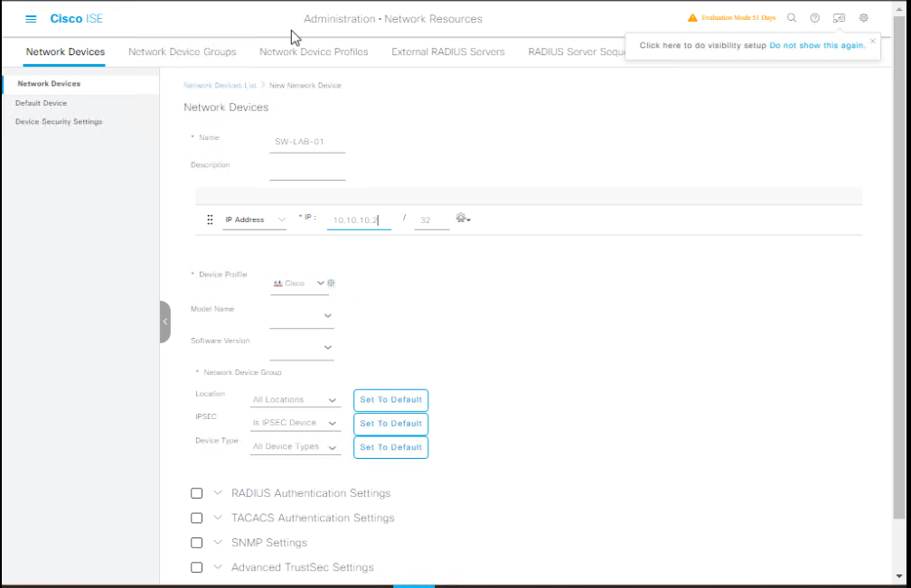Open the Device Profile Cisco dropdown
This screenshot has width=911, height=588.
298,284
